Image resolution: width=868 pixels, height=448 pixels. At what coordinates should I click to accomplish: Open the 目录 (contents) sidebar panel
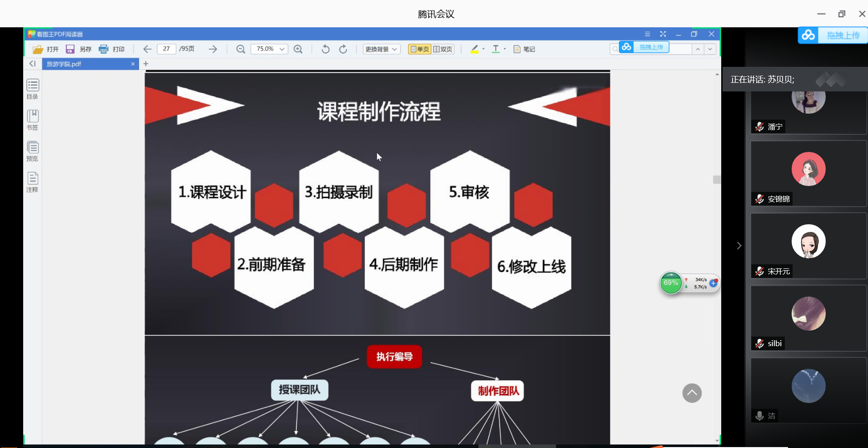click(32, 89)
